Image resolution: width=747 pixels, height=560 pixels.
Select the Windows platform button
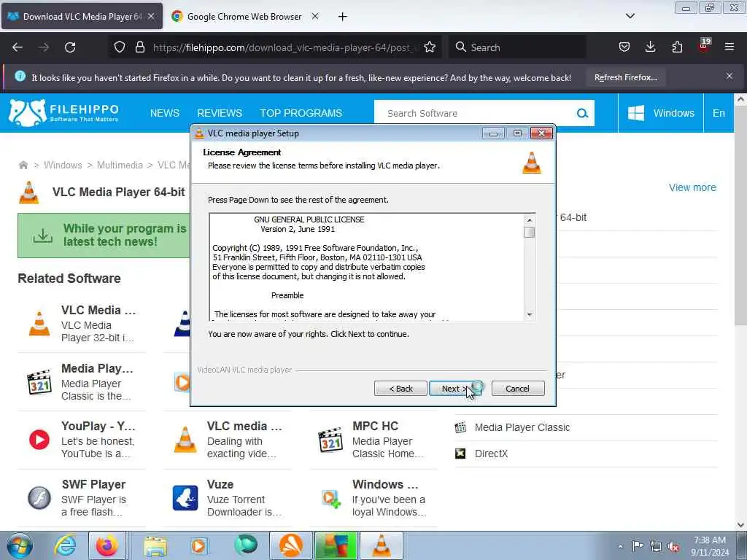tap(661, 113)
